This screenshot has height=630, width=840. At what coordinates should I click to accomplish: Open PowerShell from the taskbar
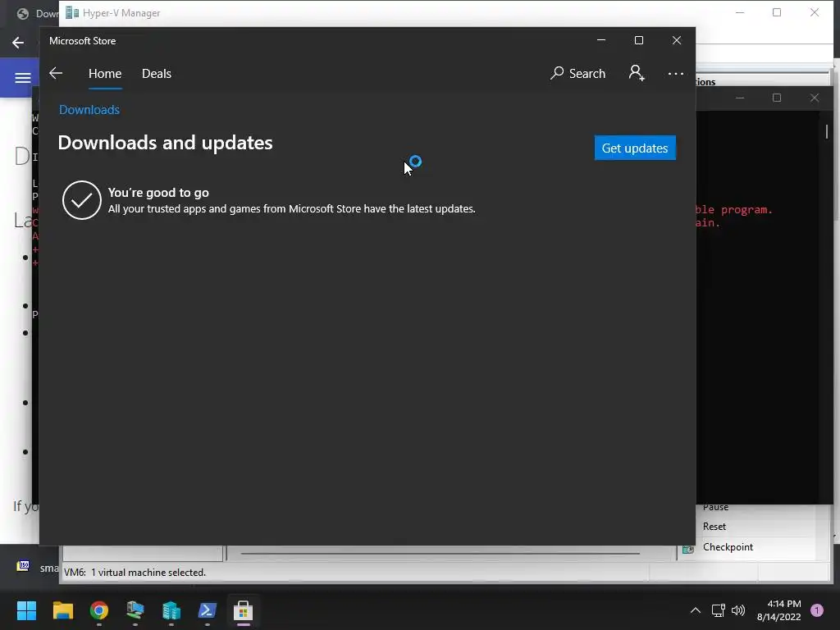(x=208, y=610)
